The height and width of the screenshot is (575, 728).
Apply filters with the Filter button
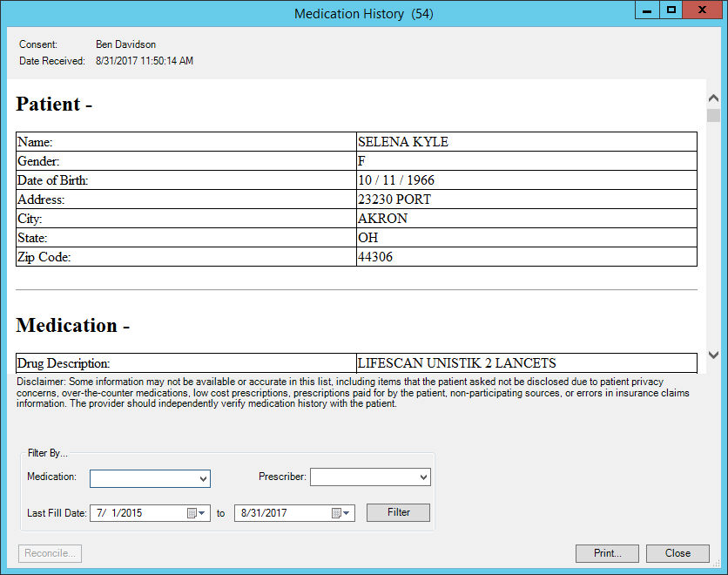(398, 512)
